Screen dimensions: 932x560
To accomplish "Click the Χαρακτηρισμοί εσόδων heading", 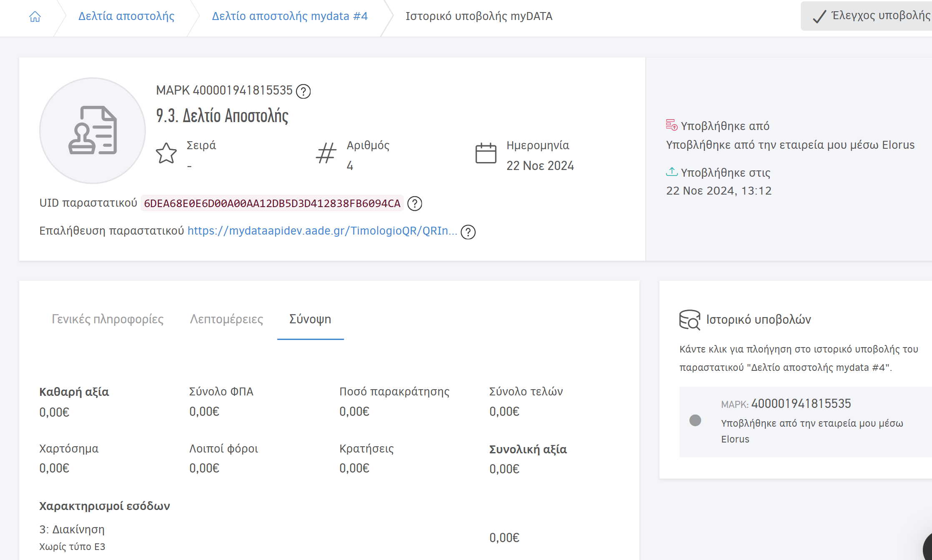I will click(105, 506).
